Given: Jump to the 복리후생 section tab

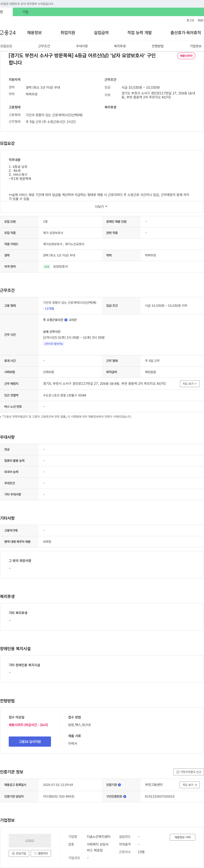Looking at the screenshot, I should click(120, 46).
